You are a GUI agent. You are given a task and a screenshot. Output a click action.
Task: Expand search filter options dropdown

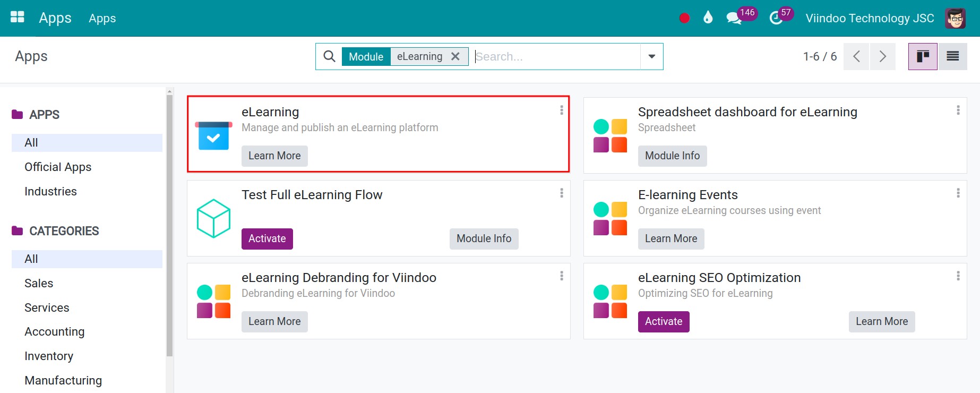coord(651,56)
